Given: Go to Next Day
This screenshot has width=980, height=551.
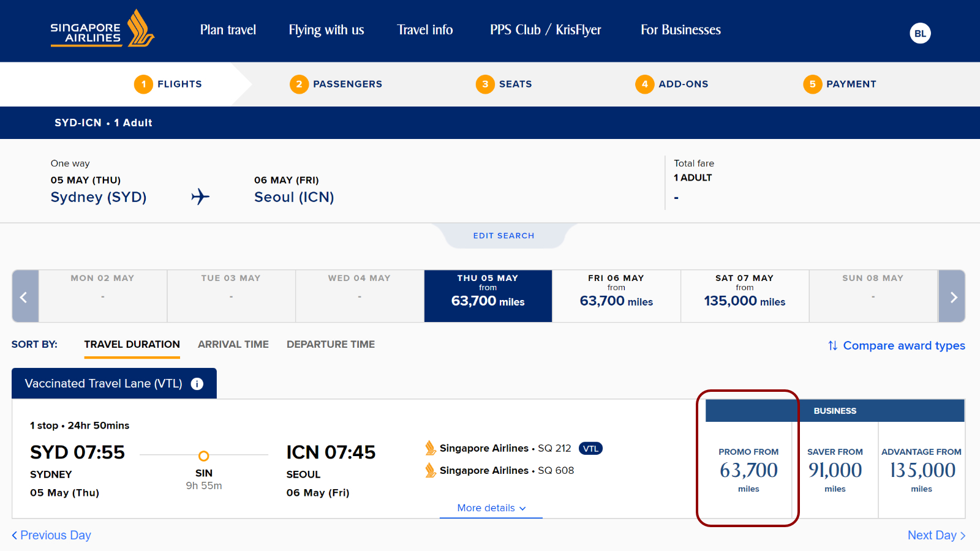Looking at the screenshot, I should click(x=937, y=535).
